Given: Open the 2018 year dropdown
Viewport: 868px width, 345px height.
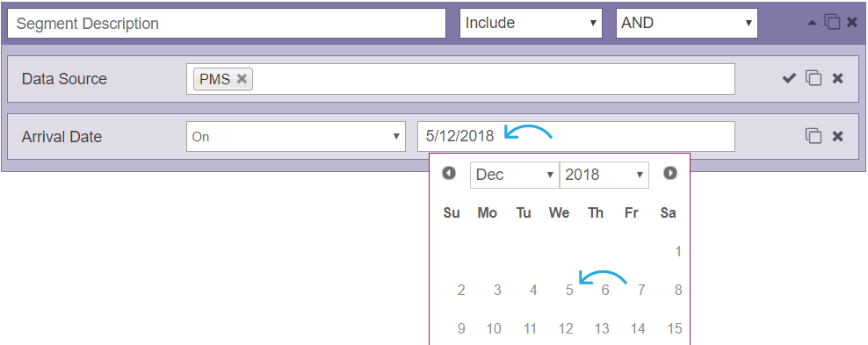Looking at the screenshot, I should tap(604, 175).
